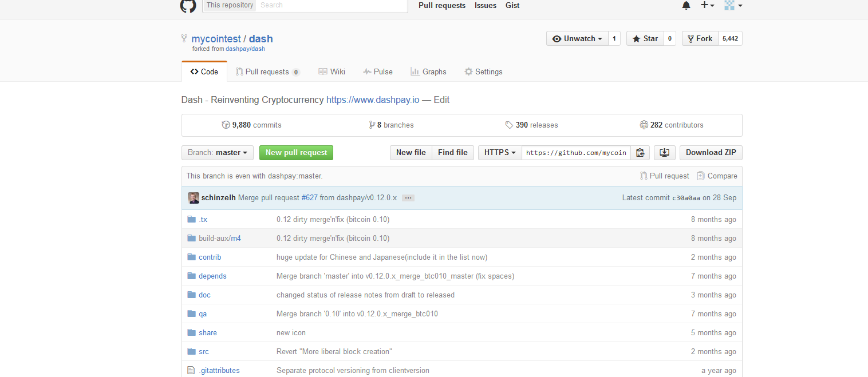Image resolution: width=868 pixels, height=377 pixels.
Task: Open the stargazers count 0
Action: pyautogui.click(x=670, y=39)
